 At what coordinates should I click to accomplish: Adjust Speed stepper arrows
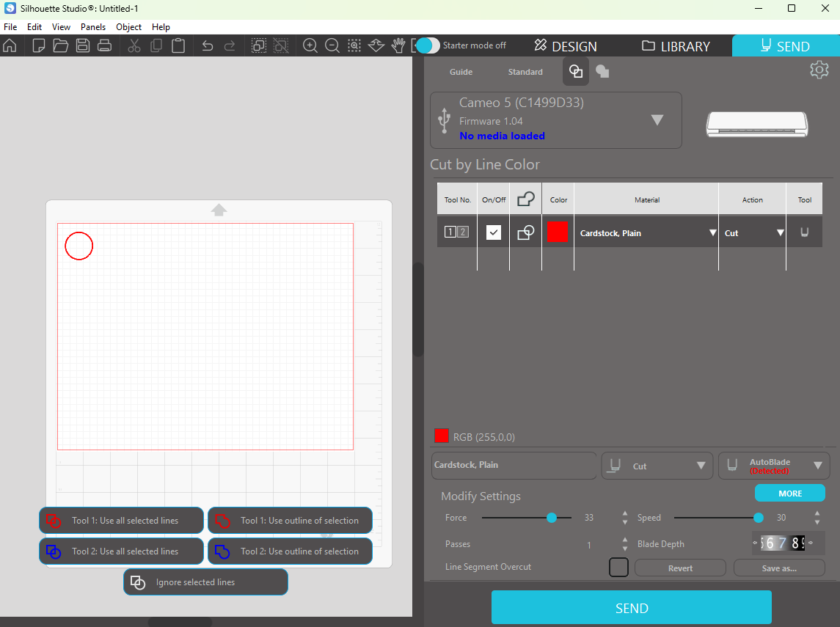(x=817, y=518)
